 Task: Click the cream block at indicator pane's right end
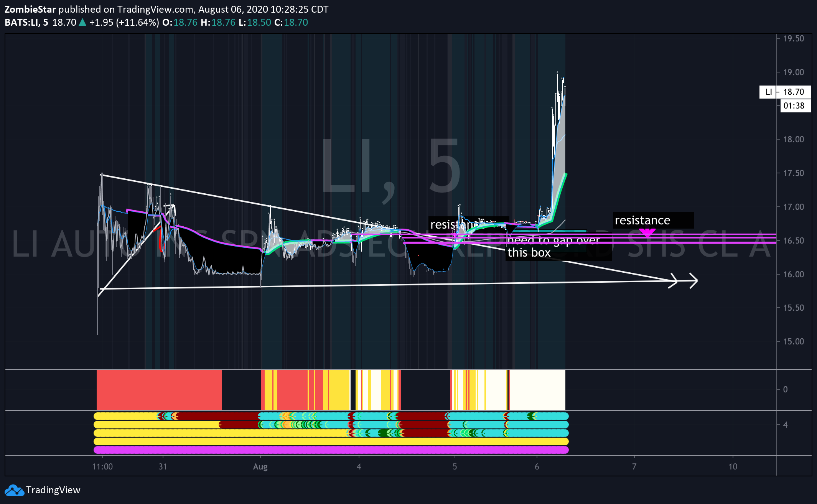[537, 390]
